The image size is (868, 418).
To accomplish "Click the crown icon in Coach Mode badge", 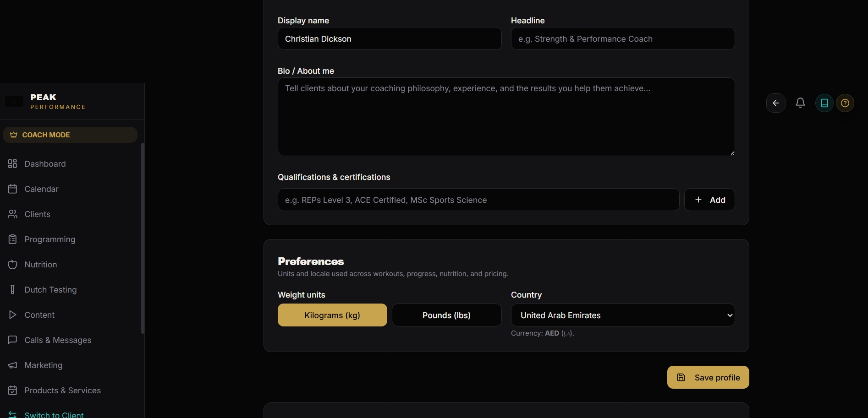I will point(14,135).
